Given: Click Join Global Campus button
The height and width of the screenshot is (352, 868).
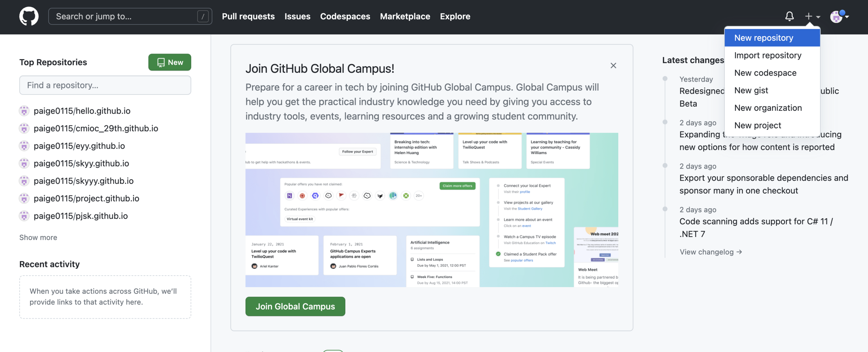Looking at the screenshot, I should pyautogui.click(x=295, y=306).
